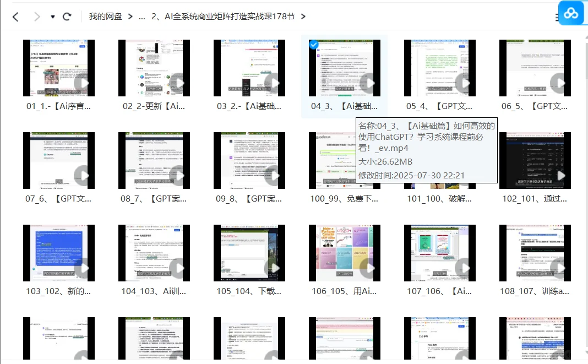The image size is (588, 364).
Task: Open the 107_106、【Ai video thumbnail
Action: click(x=440, y=253)
